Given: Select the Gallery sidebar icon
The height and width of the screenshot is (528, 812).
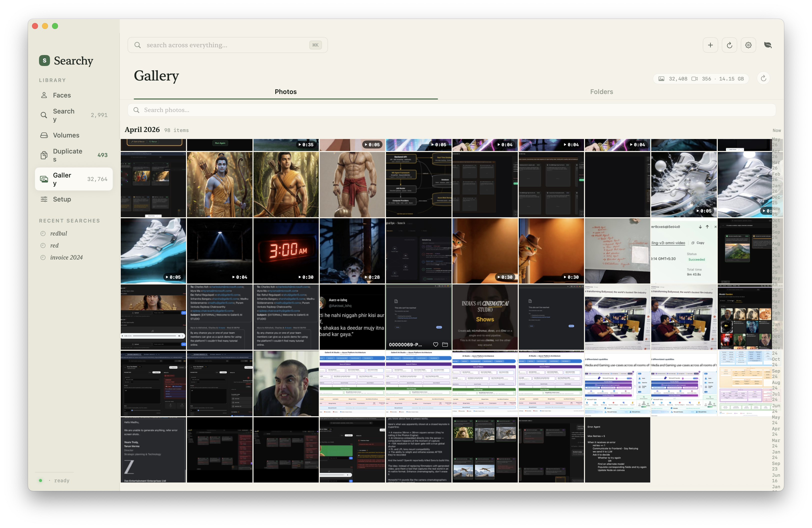Looking at the screenshot, I should tap(44, 179).
